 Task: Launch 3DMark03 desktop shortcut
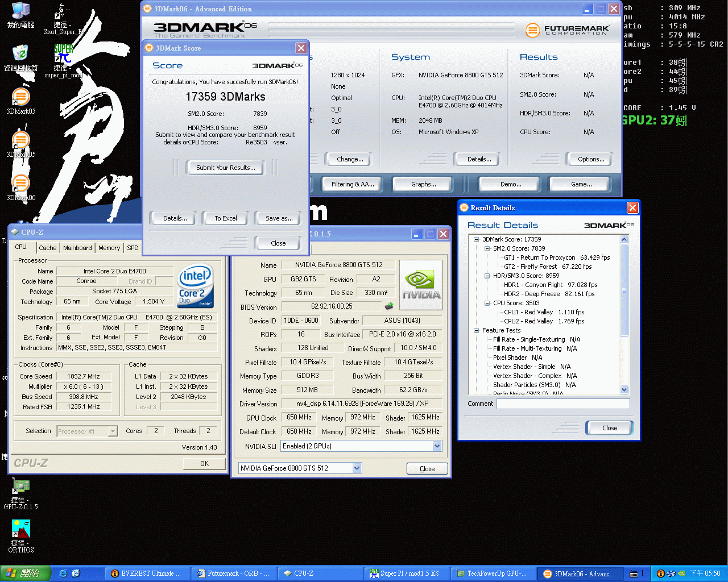20,101
